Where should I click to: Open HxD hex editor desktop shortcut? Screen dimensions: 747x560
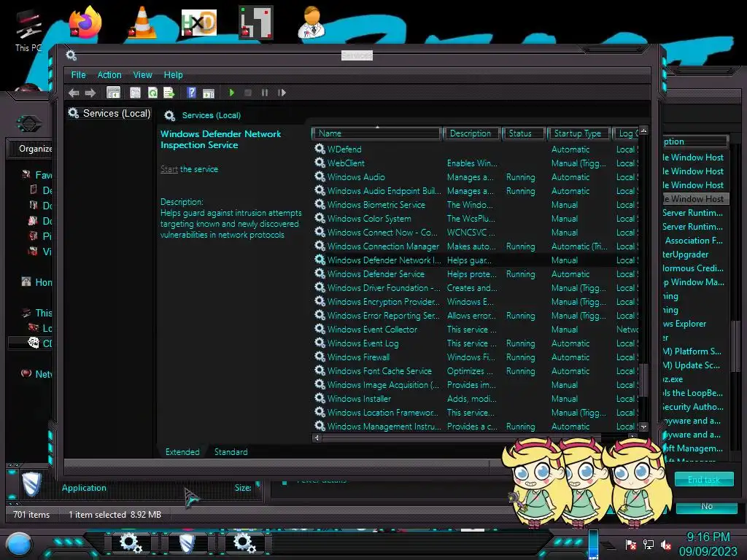coord(199,23)
